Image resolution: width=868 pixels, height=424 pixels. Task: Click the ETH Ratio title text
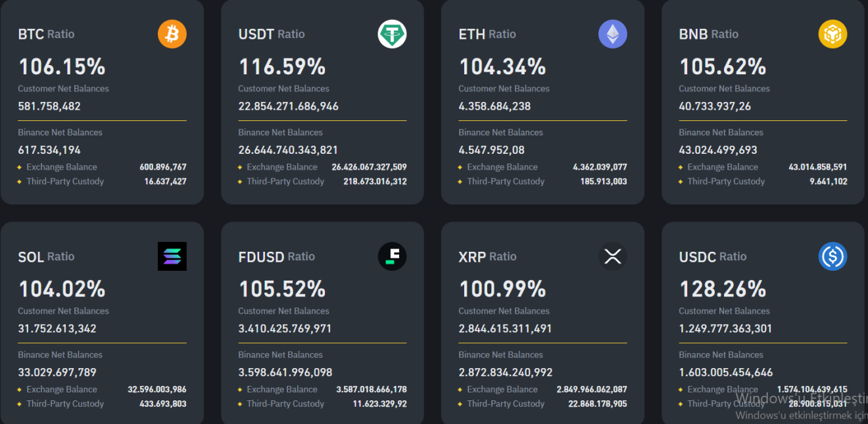(x=487, y=34)
